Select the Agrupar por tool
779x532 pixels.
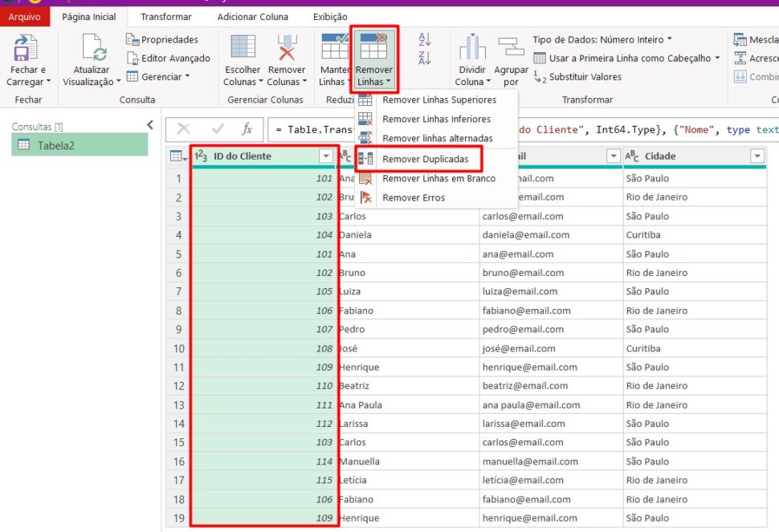click(511, 58)
